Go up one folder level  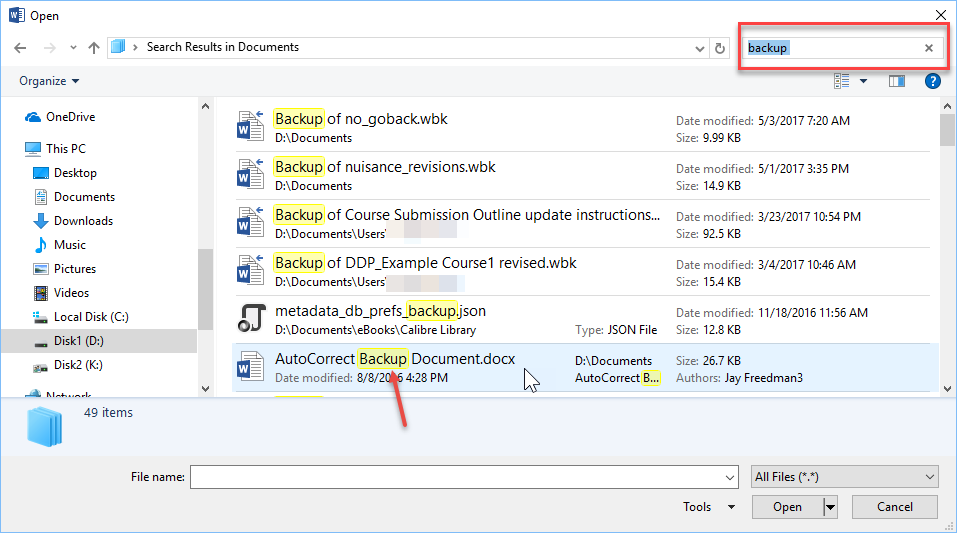point(93,48)
